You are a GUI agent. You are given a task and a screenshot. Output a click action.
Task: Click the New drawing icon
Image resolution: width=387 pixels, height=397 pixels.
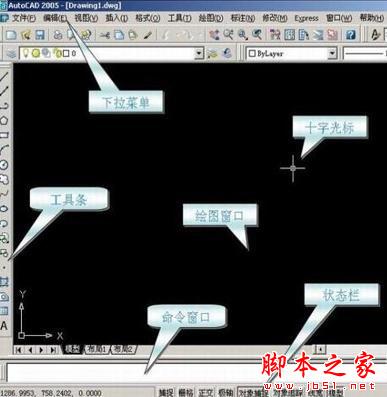(11, 35)
